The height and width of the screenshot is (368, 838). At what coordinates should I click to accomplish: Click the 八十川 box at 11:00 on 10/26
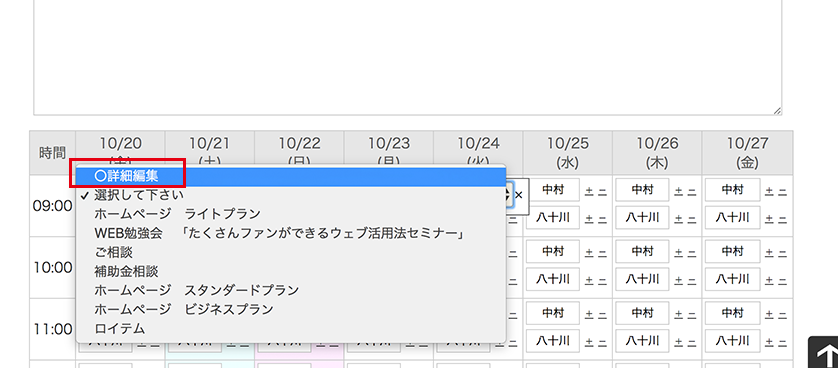click(x=642, y=341)
